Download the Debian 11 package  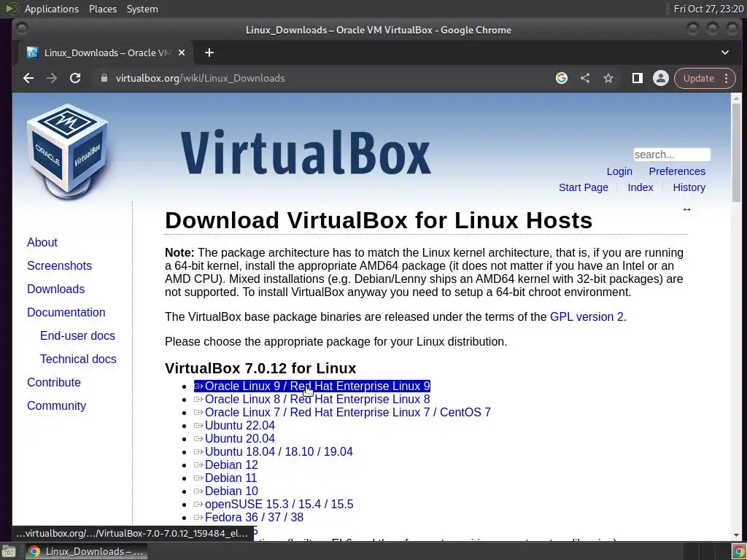coord(225,478)
